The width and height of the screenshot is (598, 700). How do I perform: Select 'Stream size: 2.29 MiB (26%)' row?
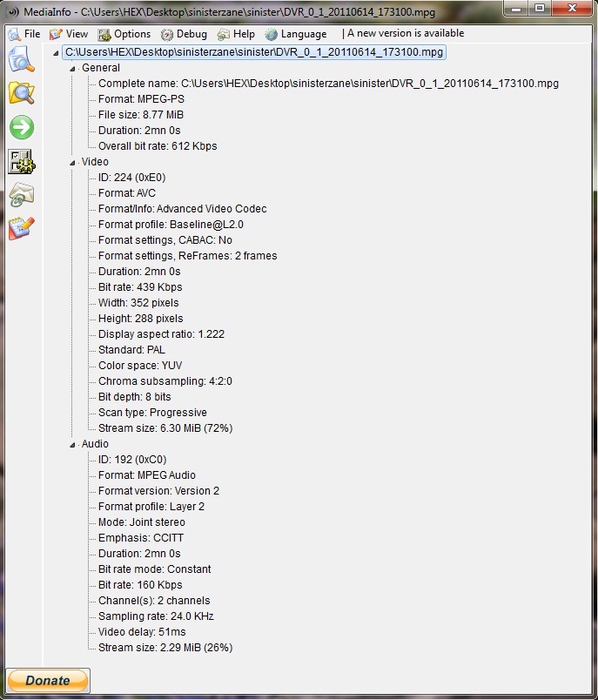click(x=165, y=647)
